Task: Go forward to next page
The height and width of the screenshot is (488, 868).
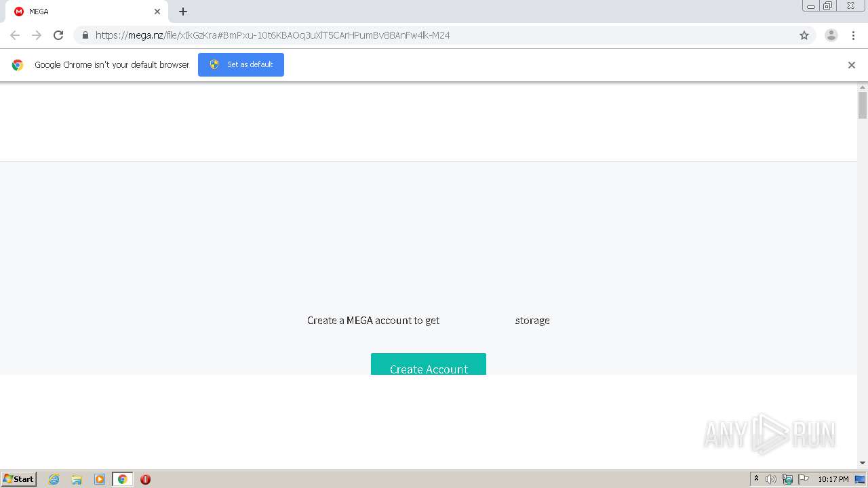Action: [x=37, y=35]
